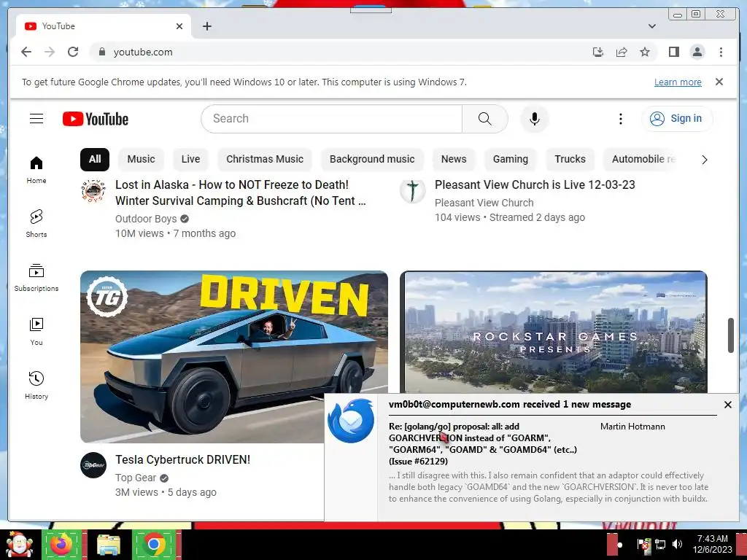The image size is (747, 560).
Task: Click the Outdoor Boys channel avatar
Action: (93, 191)
